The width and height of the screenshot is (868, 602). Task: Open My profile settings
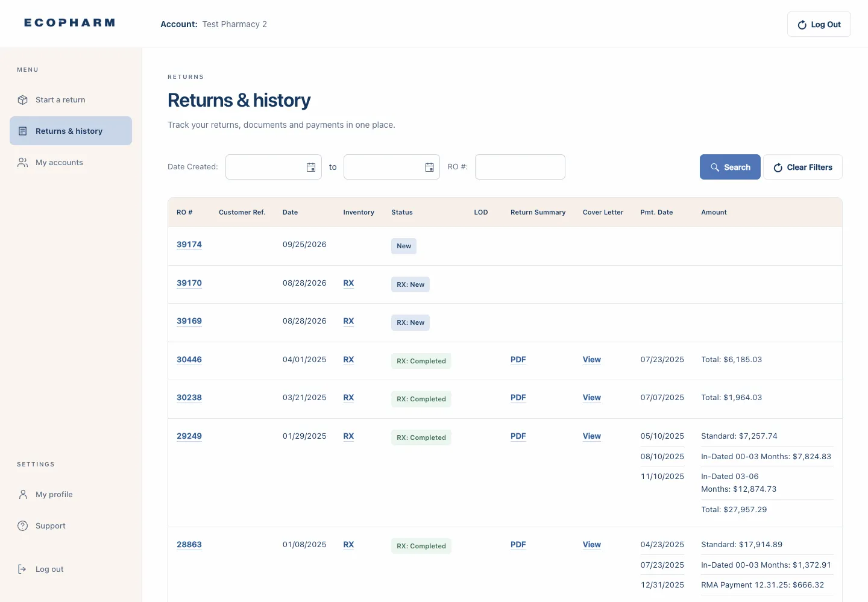pos(71,495)
